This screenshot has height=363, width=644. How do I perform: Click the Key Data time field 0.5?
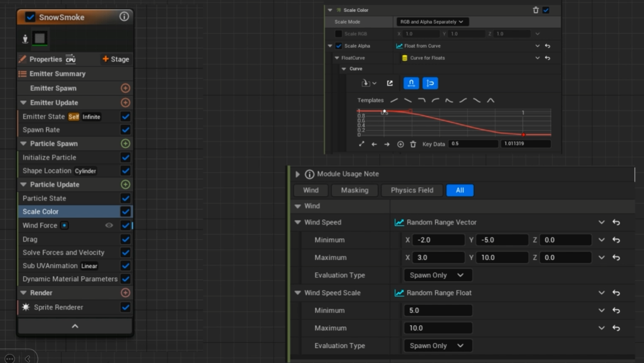[473, 144]
